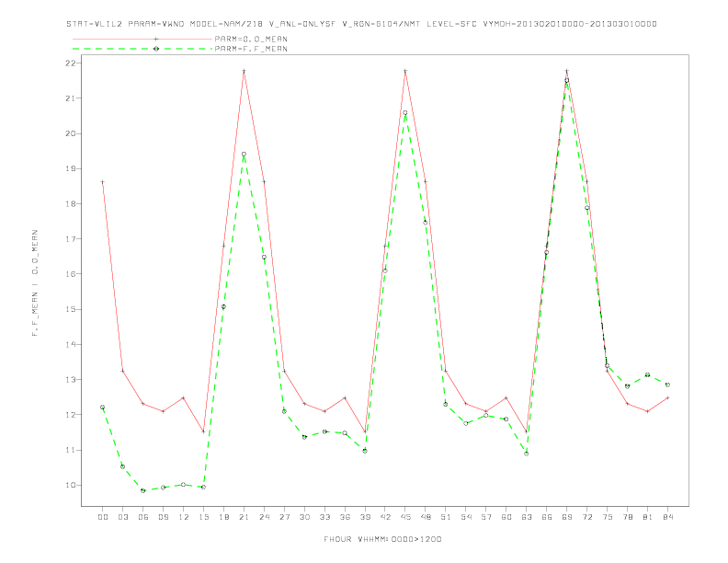The width and height of the screenshot is (728, 563).
Task: Click the green forecast circle marker at hour 21
Action: pos(244,155)
